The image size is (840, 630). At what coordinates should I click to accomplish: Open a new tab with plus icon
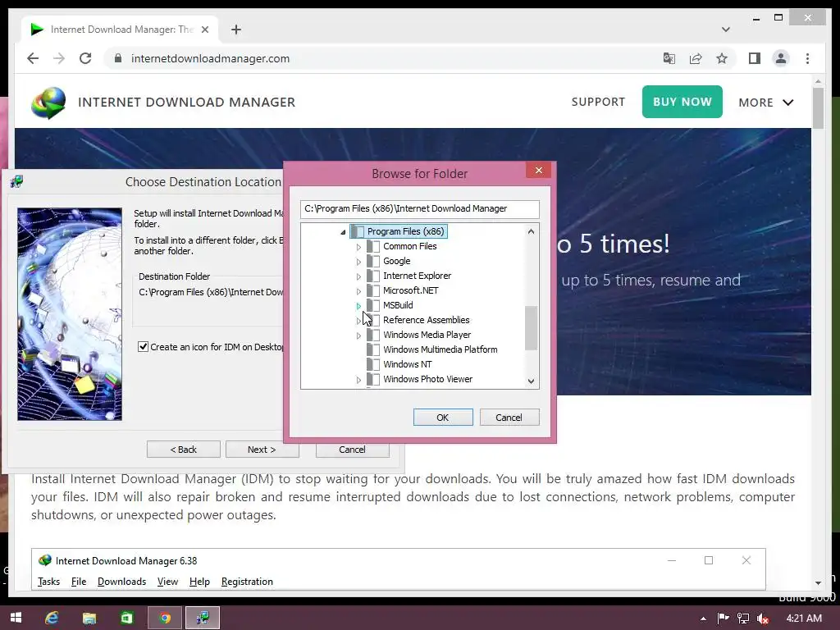click(x=236, y=30)
